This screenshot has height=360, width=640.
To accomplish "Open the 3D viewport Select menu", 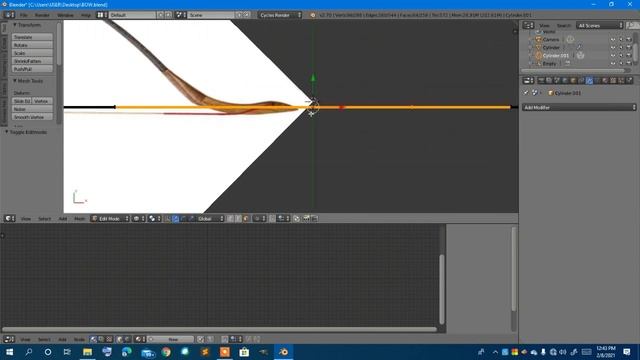I will pos(44,219).
